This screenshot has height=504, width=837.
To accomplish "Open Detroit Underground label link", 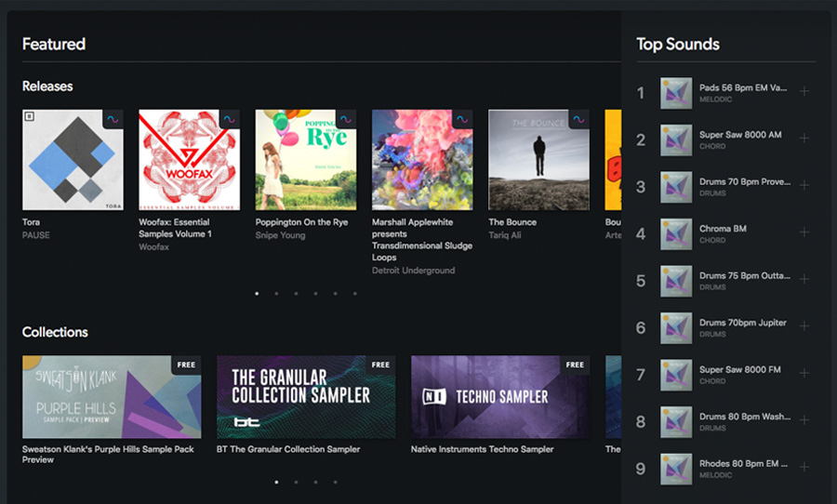I will pos(413,271).
